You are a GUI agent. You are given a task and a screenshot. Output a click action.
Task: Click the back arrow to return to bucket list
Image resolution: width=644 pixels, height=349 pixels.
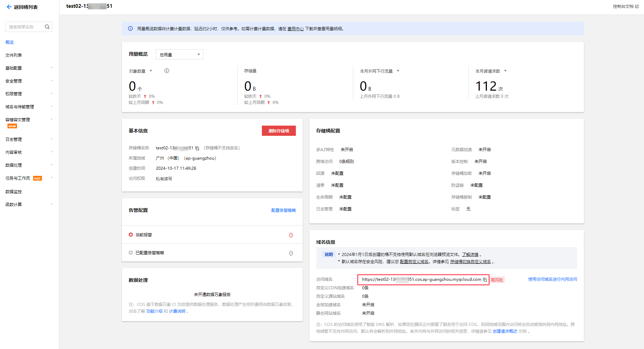coord(9,7)
